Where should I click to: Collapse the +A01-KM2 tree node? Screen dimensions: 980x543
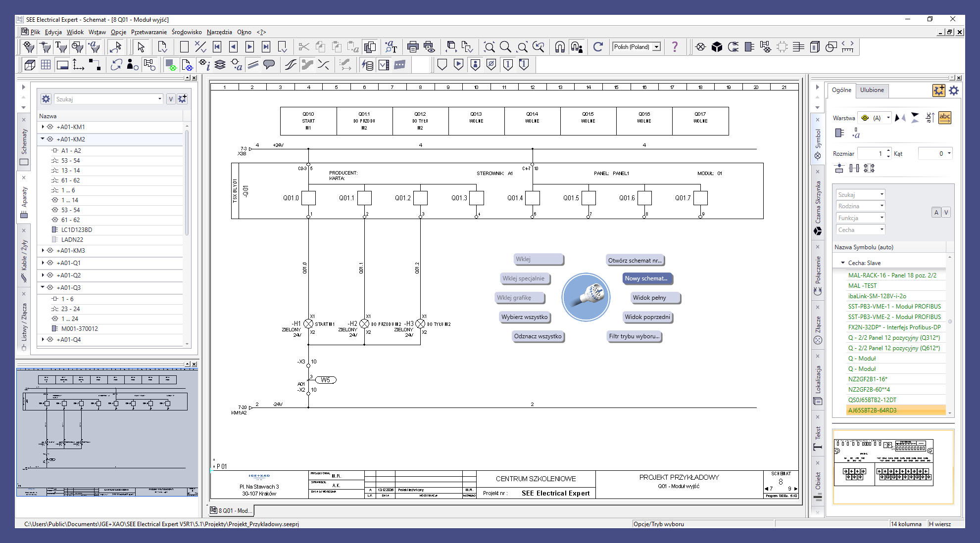tap(43, 139)
